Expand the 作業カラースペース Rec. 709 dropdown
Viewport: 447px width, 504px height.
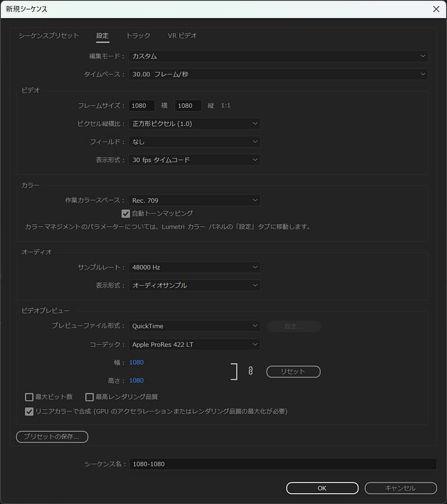[194, 200]
